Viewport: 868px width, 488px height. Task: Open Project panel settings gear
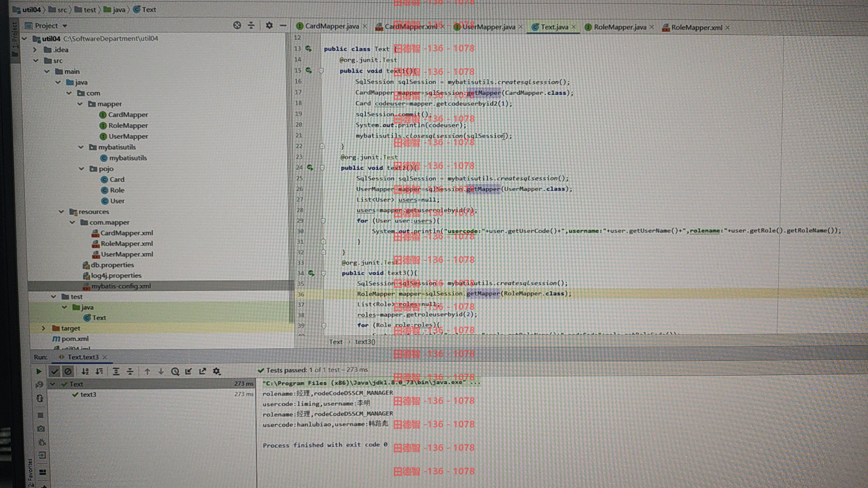pyautogui.click(x=269, y=25)
